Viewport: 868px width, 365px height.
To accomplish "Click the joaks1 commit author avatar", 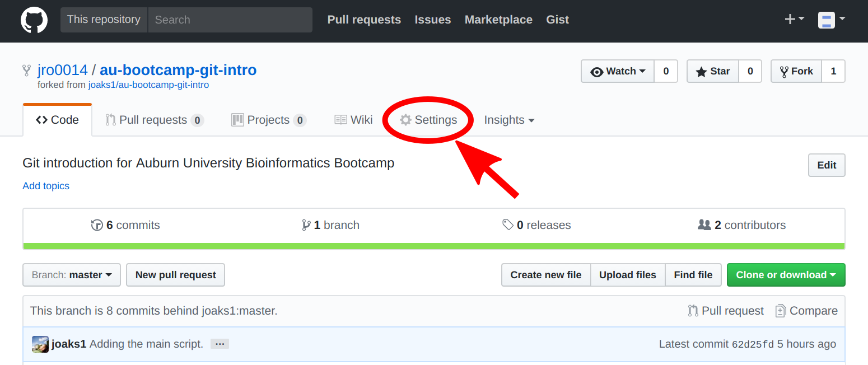I will [40, 344].
